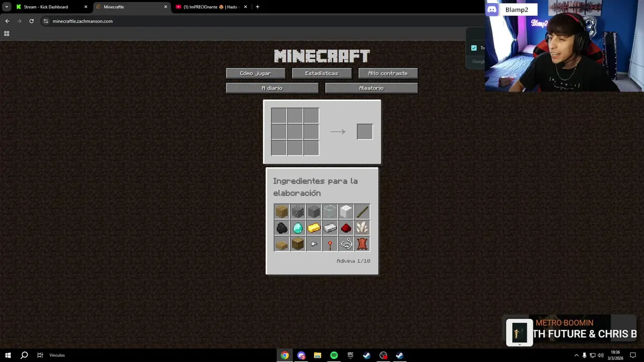Enable Alto contraste mode
Viewport: 644px width, 362px height.
[x=388, y=73]
